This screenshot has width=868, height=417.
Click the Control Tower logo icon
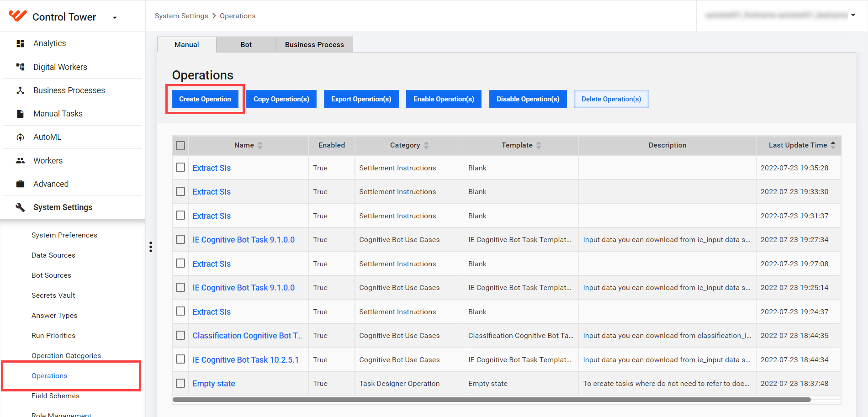18,16
